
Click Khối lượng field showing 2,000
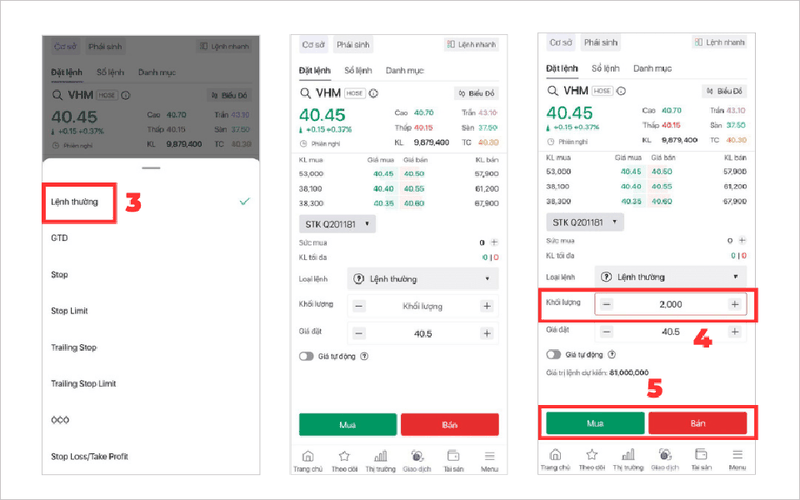click(x=670, y=305)
